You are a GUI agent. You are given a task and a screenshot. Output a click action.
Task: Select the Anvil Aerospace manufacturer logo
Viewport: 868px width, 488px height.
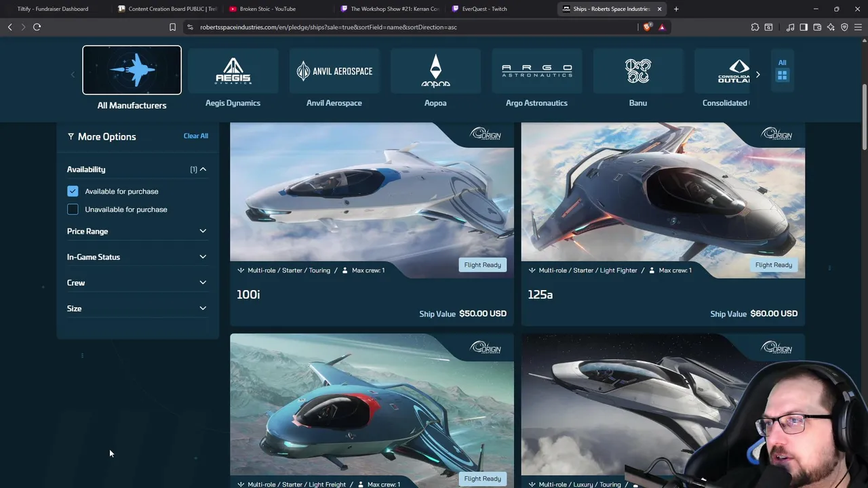[x=334, y=70]
